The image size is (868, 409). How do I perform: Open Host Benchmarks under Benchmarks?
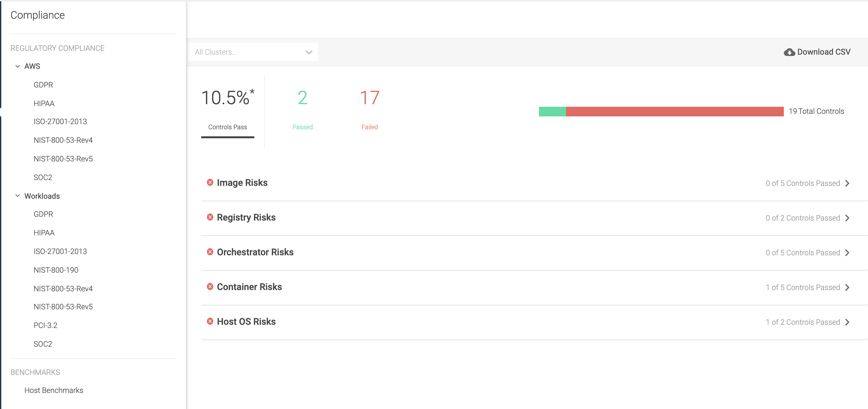point(54,390)
